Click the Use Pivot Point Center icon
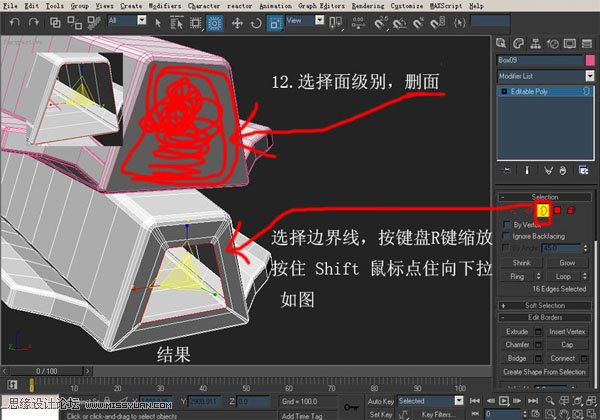600x420 pixels. [x=335, y=23]
